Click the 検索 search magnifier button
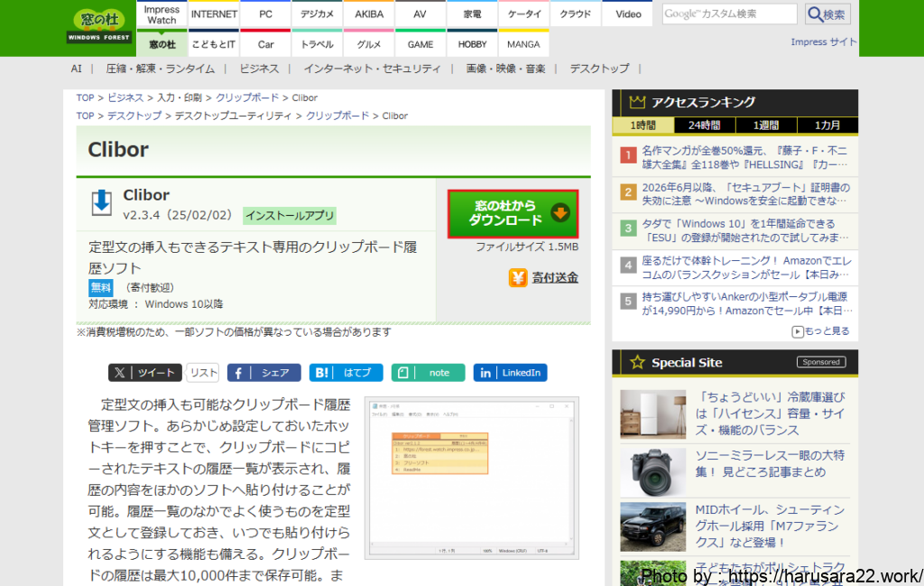 [x=827, y=14]
